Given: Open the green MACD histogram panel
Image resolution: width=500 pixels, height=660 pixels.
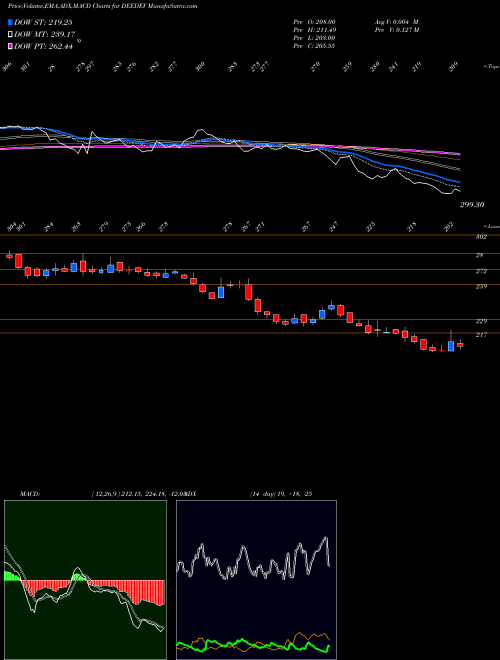Looking at the screenshot, I should point(85,580).
